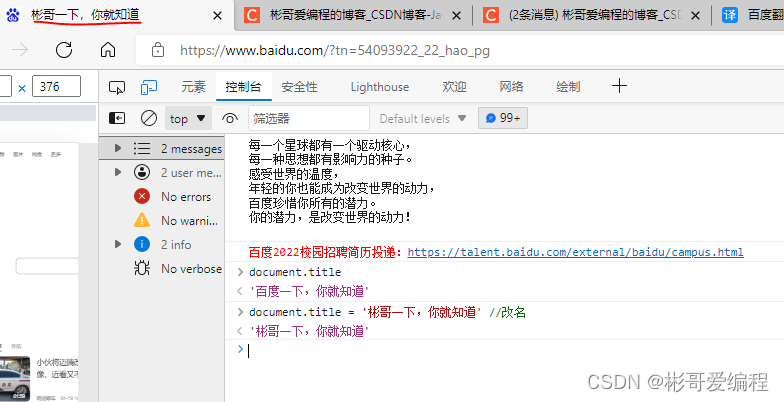Screen dimensions: 784x402
Task: Click the lock icon in address bar
Action: pyautogui.click(x=158, y=50)
